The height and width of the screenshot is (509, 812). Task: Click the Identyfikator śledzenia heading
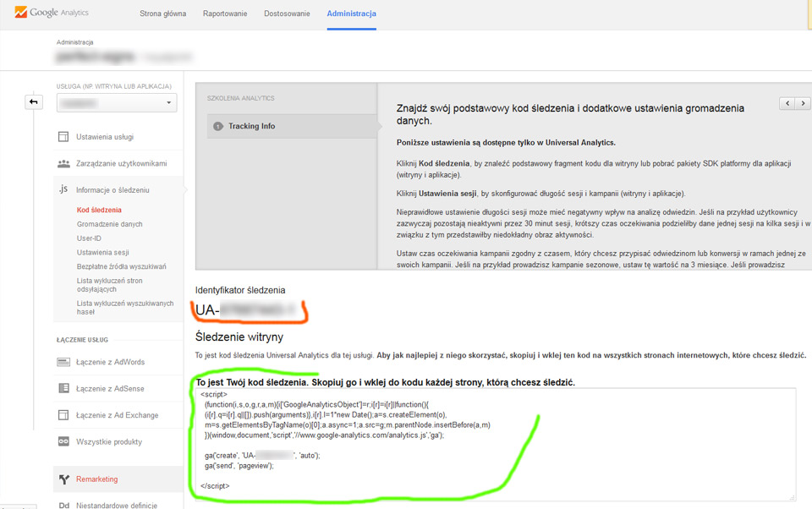pos(240,290)
